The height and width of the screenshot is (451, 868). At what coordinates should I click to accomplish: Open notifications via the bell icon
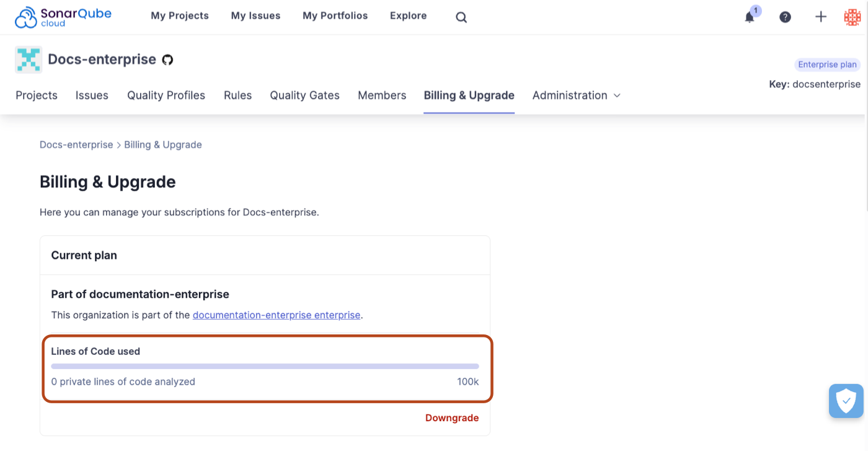[748, 17]
